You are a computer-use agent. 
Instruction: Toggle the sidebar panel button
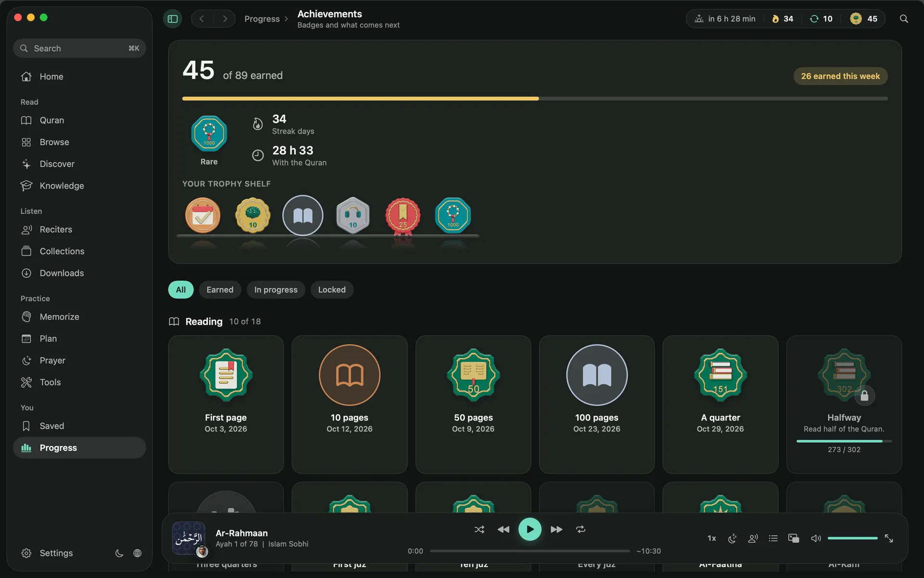point(173,19)
